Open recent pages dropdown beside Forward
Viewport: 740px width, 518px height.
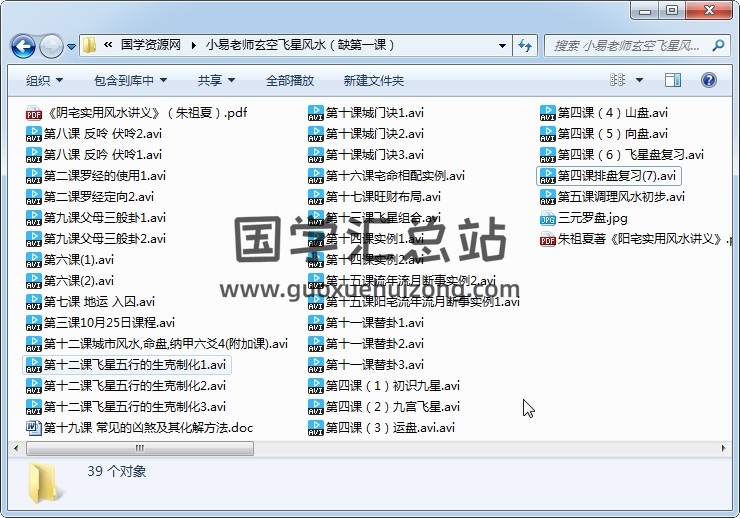point(71,47)
